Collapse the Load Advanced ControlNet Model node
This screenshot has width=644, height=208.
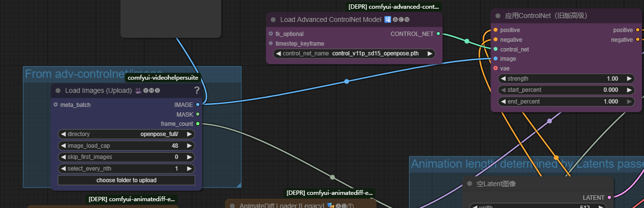[x=273, y=19]
